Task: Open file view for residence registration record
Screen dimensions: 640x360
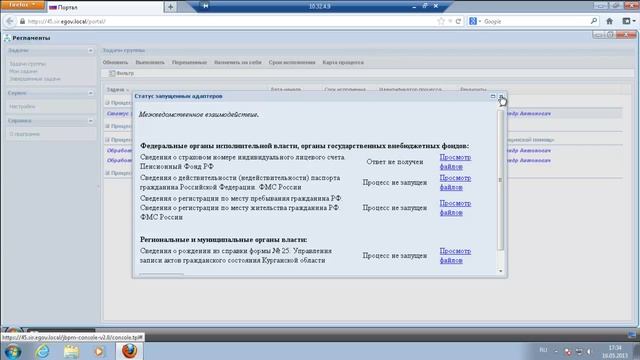Action: click(x=455, y=208)
